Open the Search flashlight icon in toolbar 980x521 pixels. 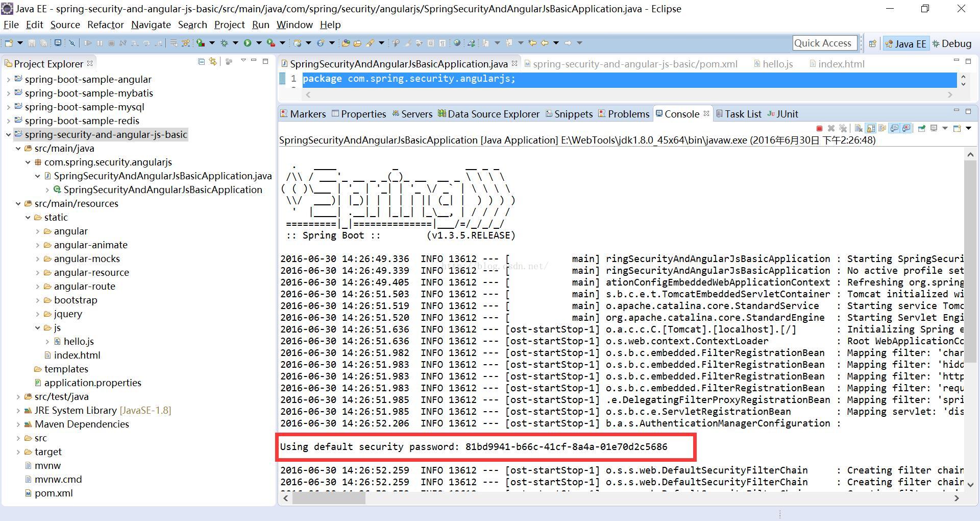(370, 43)
